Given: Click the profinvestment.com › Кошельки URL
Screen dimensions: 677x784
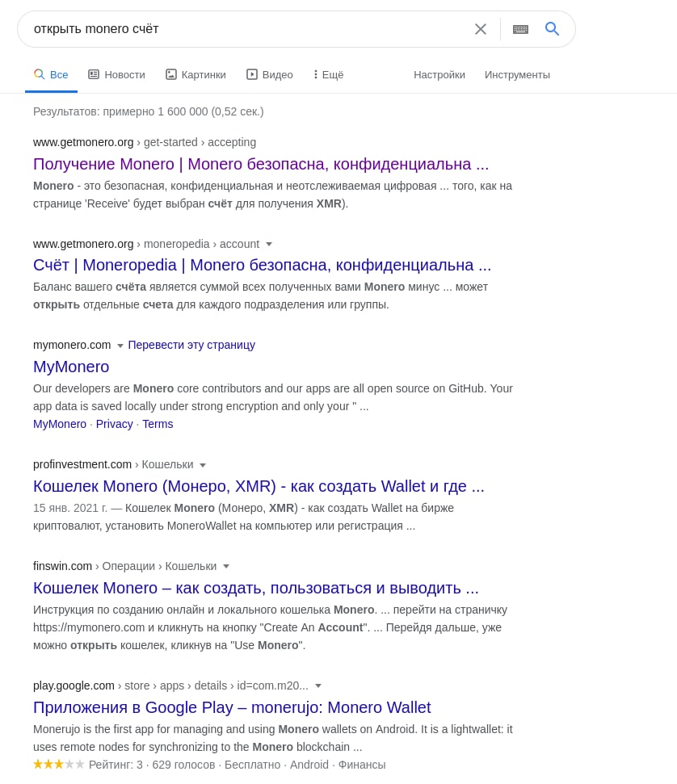Looking at the screenshot, I should click(113, 464).
